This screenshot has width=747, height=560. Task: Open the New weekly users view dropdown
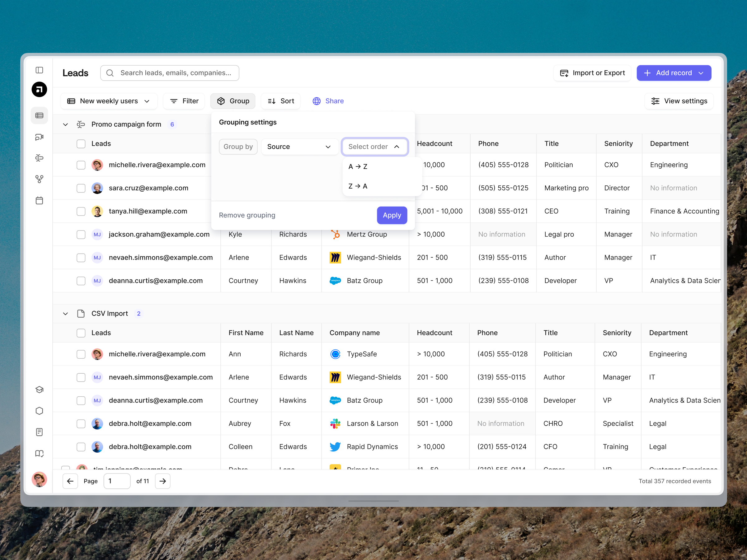(x=109, y=100)
